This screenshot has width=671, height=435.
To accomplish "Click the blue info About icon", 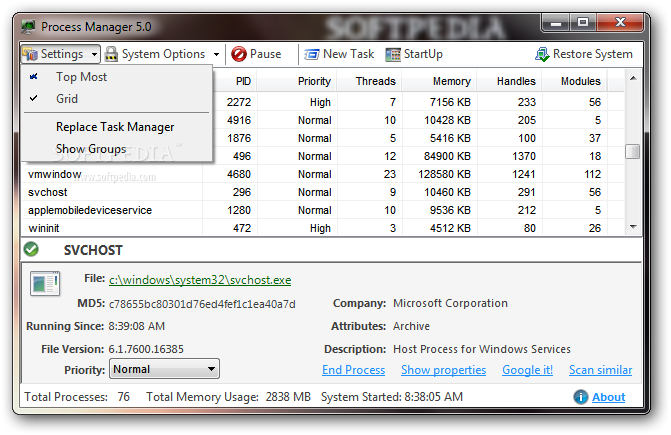I will pos(580,397).
